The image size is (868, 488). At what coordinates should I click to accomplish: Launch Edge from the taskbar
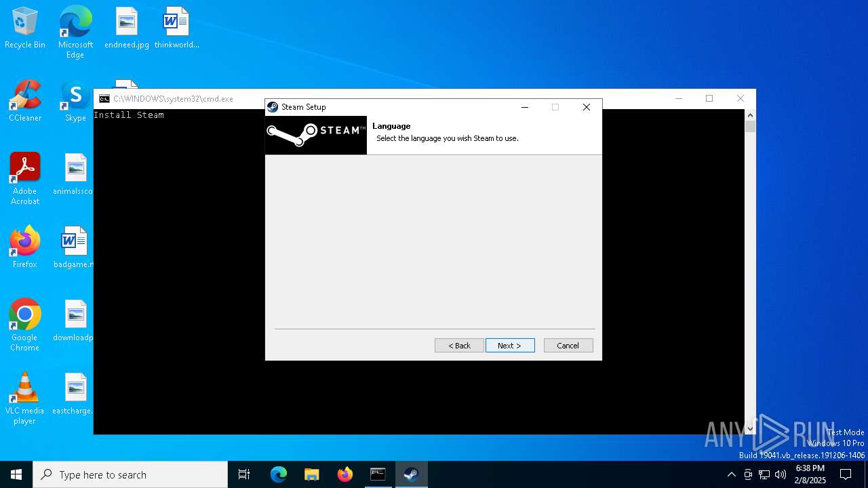[x=279, y=474]
